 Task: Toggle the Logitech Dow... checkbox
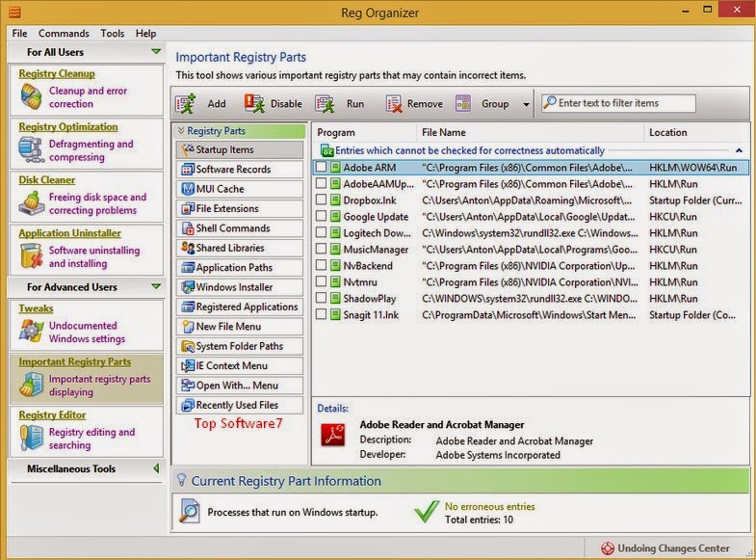coord(321,233)
